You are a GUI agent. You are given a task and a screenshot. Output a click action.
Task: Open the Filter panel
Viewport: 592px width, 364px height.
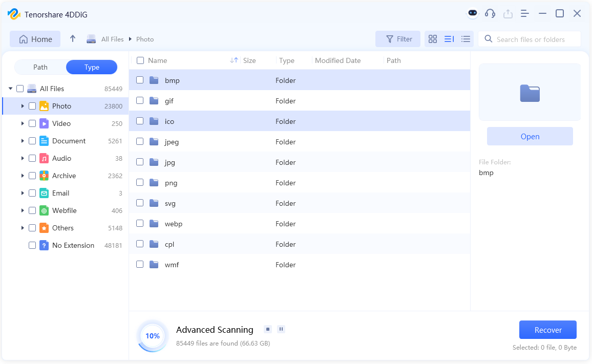click(398, 39)
